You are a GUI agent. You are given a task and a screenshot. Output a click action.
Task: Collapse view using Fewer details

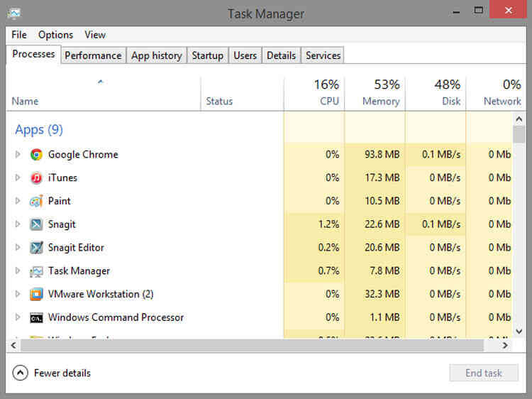click(x=52, y=373)
